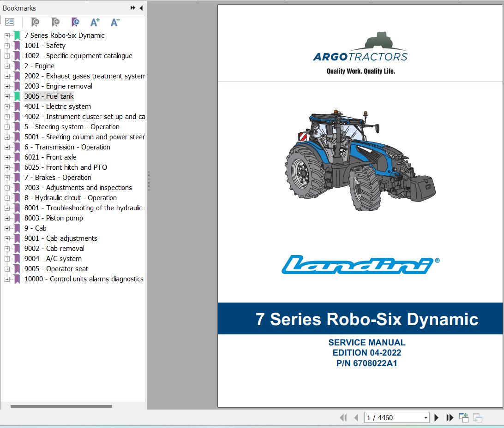Select the 3005 - Fuel tank bookmark

pyautogui.click(x=49, y=96)
